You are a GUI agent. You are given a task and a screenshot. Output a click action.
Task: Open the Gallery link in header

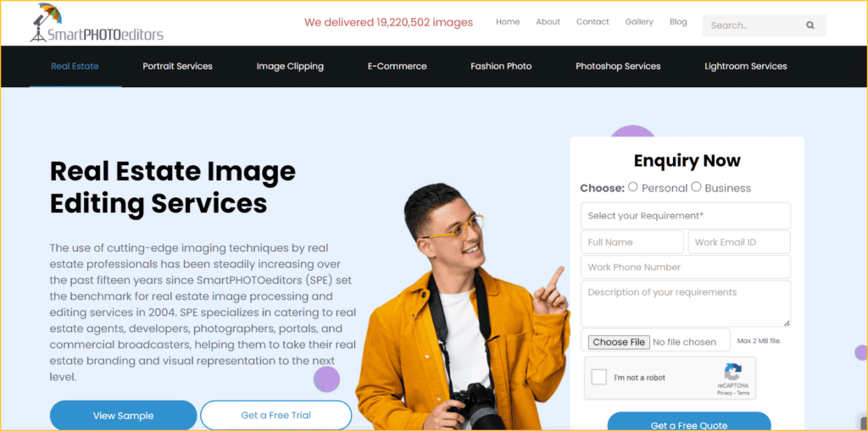639,22
